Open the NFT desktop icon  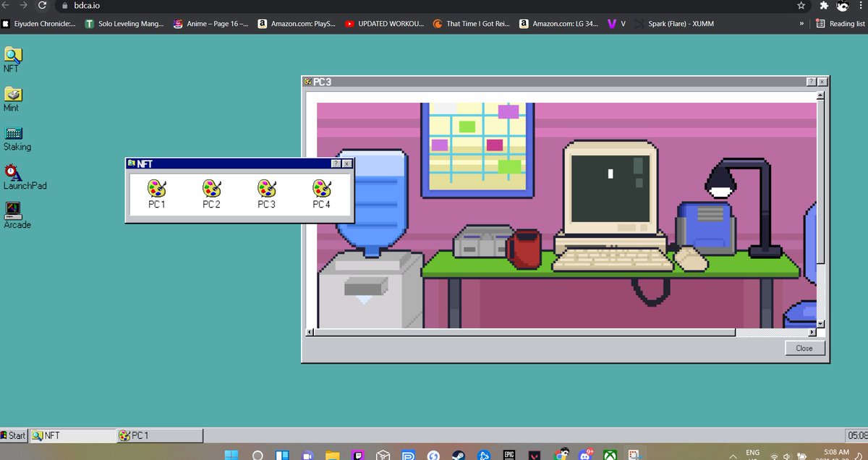coord(12,58)
